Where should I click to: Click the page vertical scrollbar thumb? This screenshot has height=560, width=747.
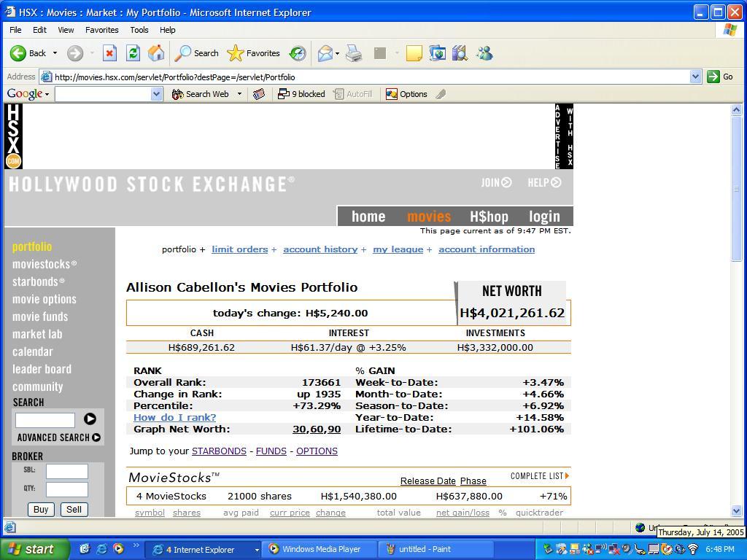click(x=736, y=189)
